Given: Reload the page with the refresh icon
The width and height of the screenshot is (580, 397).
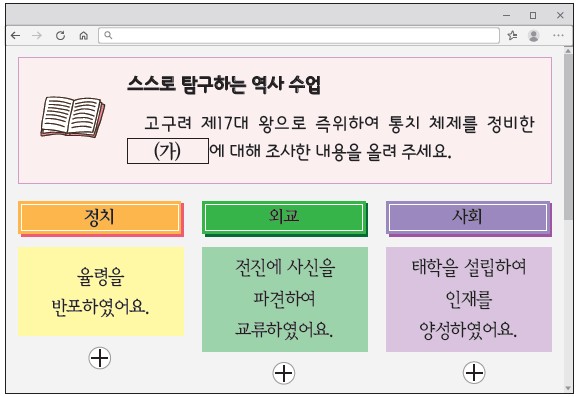Looking at the screenshot, I should pyautogui.click(x=60, y=36).
